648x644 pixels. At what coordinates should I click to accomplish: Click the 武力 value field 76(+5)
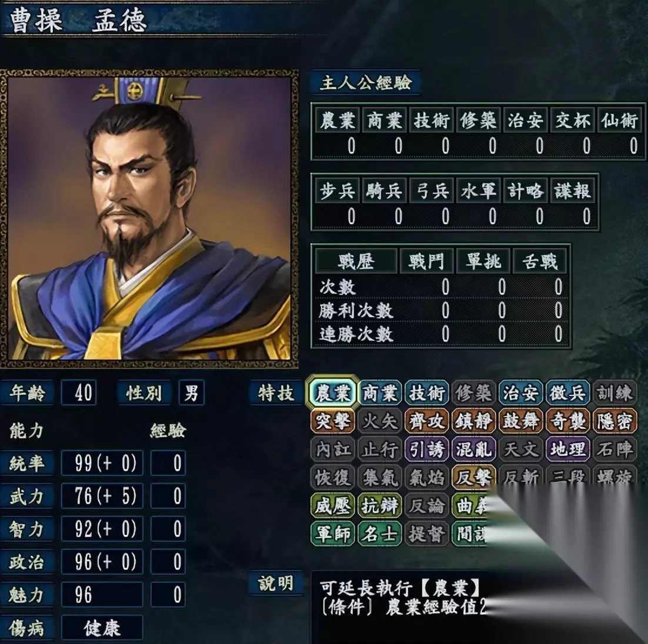tap(102, 496)
